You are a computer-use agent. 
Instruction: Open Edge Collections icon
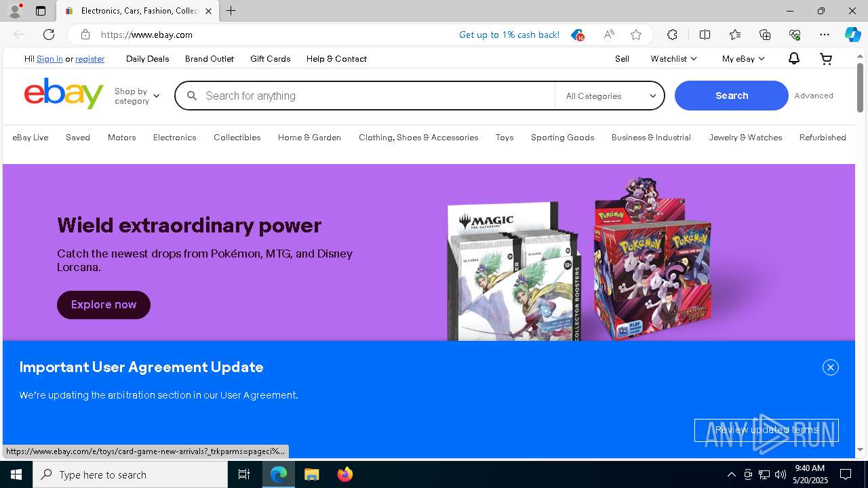tap(765, 35)
